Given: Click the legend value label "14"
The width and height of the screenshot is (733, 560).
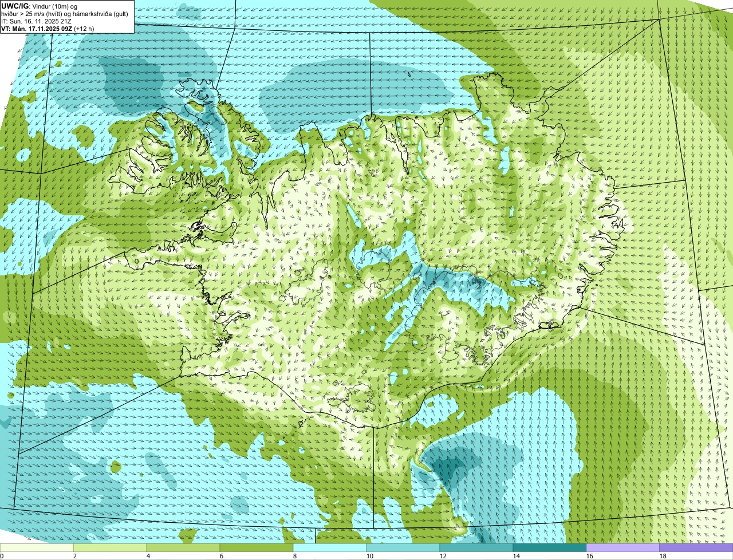Looking at the screenshot, I should [516, 556].
